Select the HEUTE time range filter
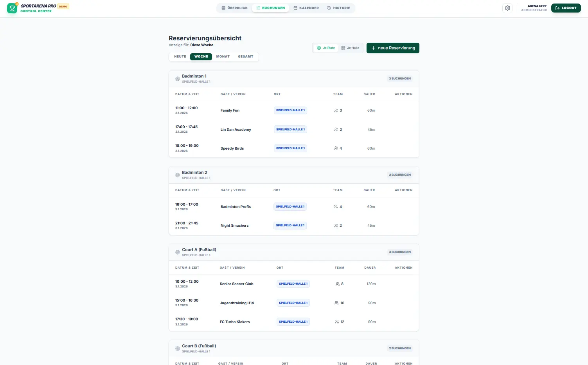 180,57
